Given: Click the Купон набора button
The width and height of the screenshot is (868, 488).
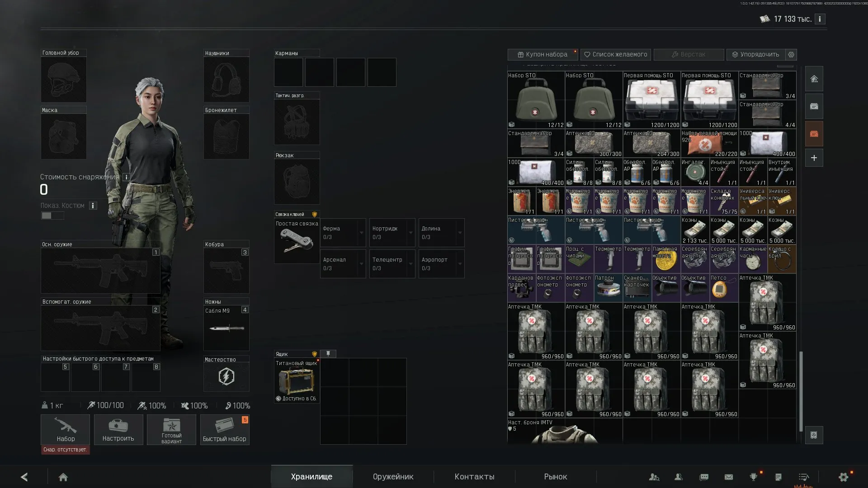Looking at the screenshot, I should coord(542,54).
